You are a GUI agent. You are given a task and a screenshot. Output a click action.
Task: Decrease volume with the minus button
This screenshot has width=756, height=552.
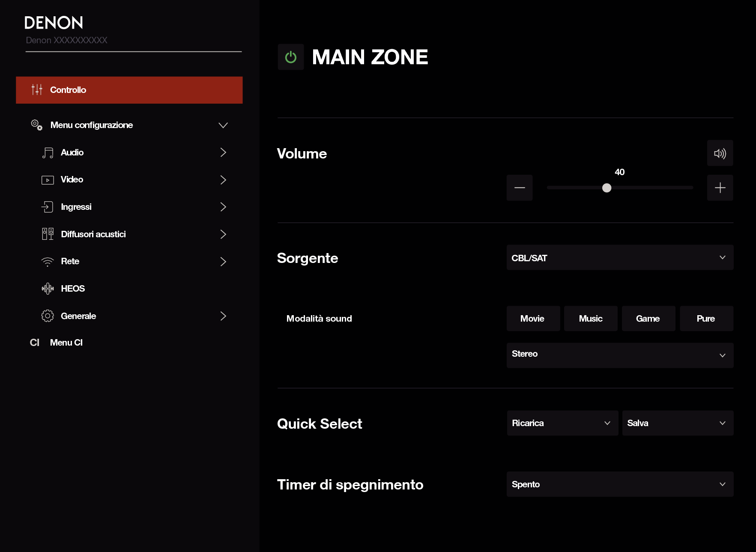tap(519, 188)
